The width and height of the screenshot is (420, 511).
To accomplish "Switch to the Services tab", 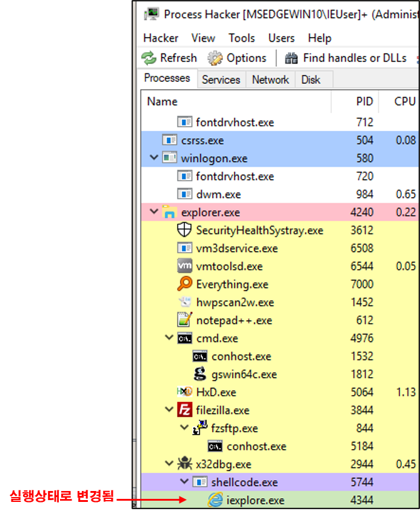I will click(221, 80).
